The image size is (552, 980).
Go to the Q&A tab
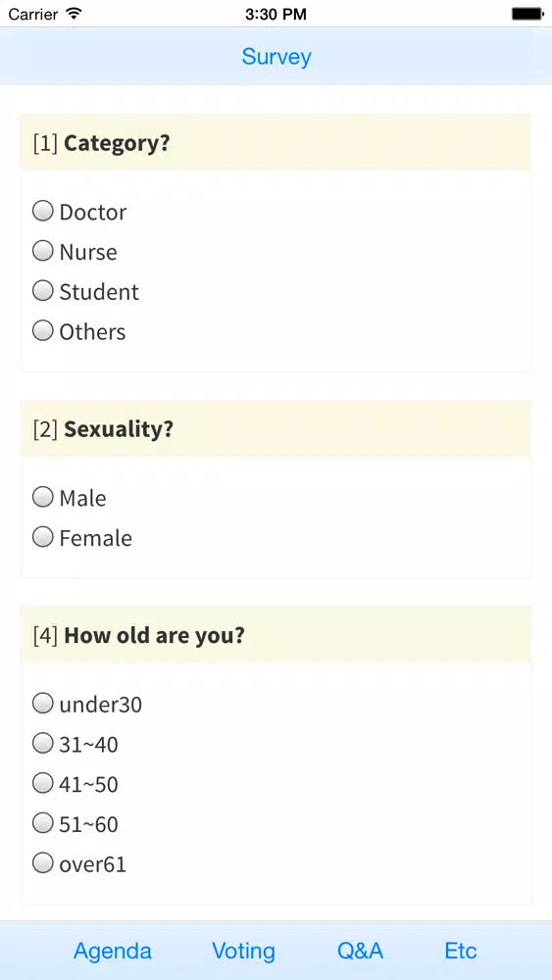tap(360, 951)
